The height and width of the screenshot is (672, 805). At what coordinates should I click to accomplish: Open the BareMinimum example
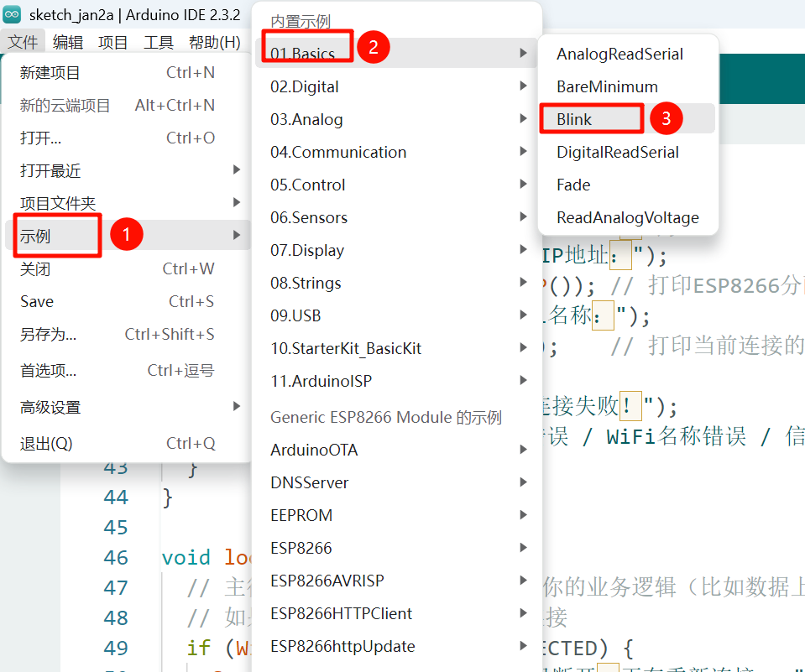(628, 86)
